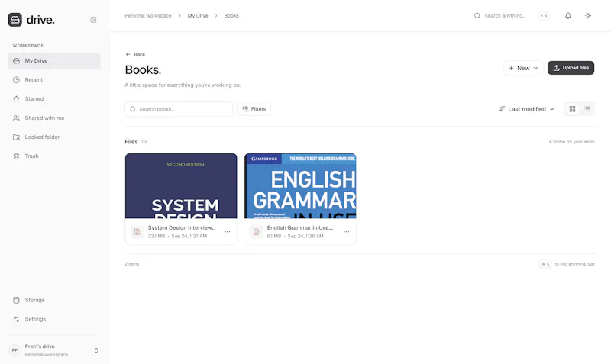
Task: Click the plus icon on New button
Action: [511, 68]
